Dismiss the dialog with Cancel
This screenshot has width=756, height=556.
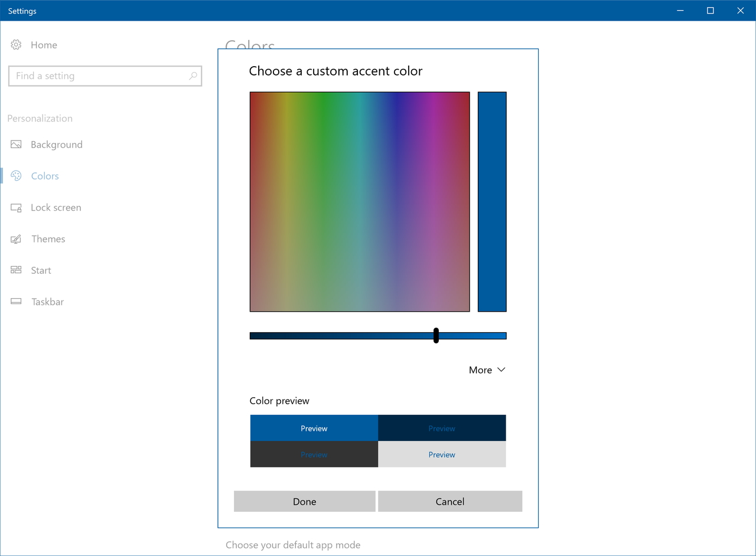click(450, 501)
